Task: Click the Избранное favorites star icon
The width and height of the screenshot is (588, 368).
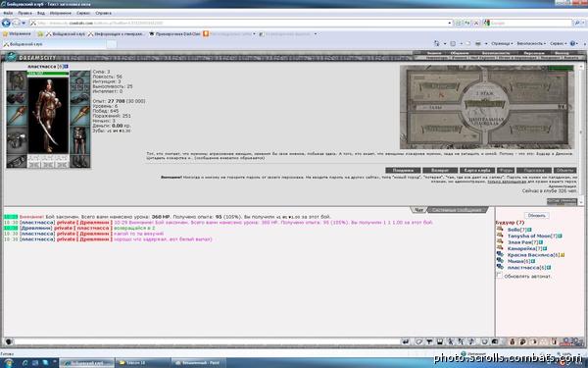Action: pos(5,33)
